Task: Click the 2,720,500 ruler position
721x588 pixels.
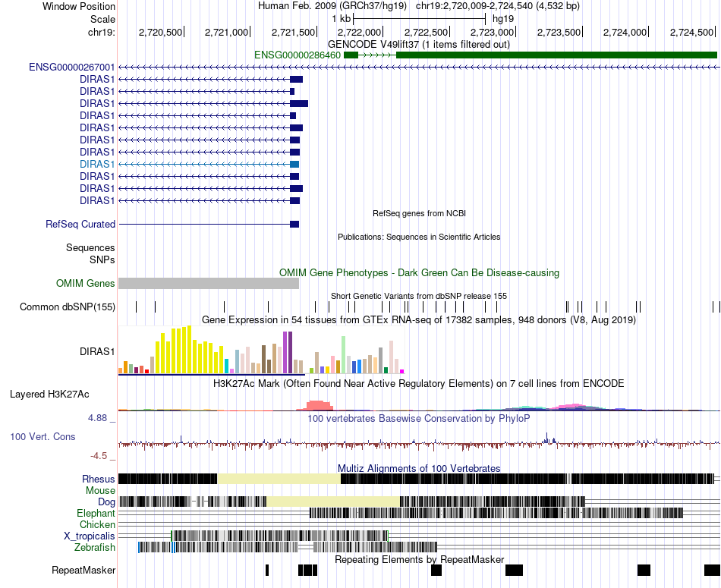Action: [x=160, y=32]
